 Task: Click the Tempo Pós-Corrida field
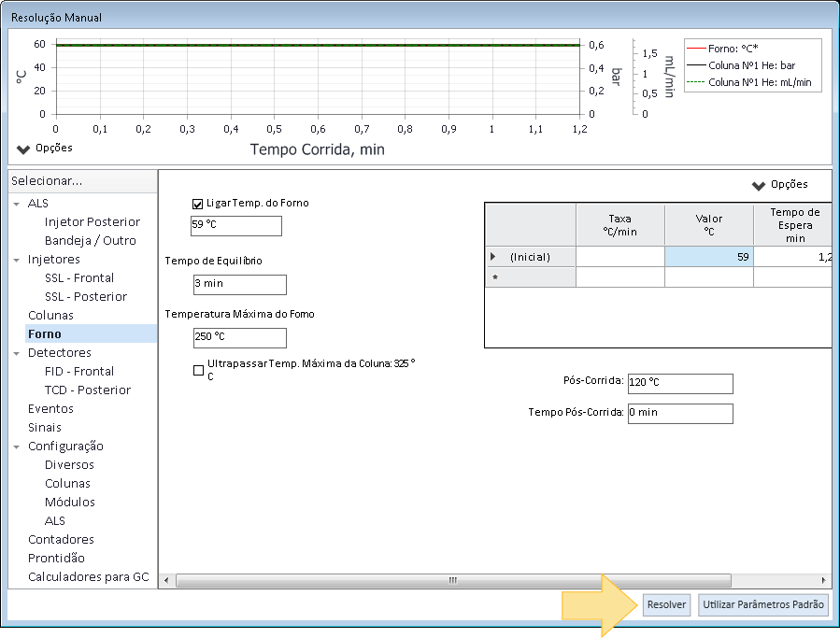680,414
